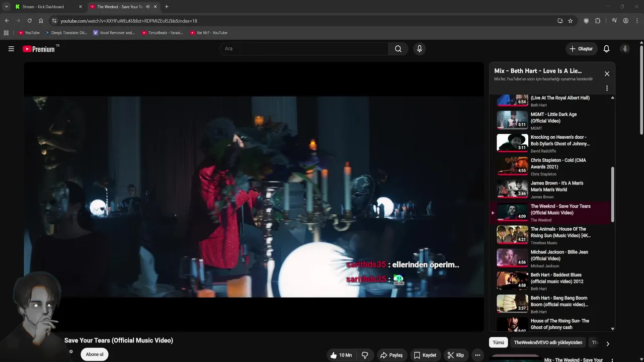The image size is (644, 362).
Task: Open more actions ellipsis under video
Action: (477, 355)
